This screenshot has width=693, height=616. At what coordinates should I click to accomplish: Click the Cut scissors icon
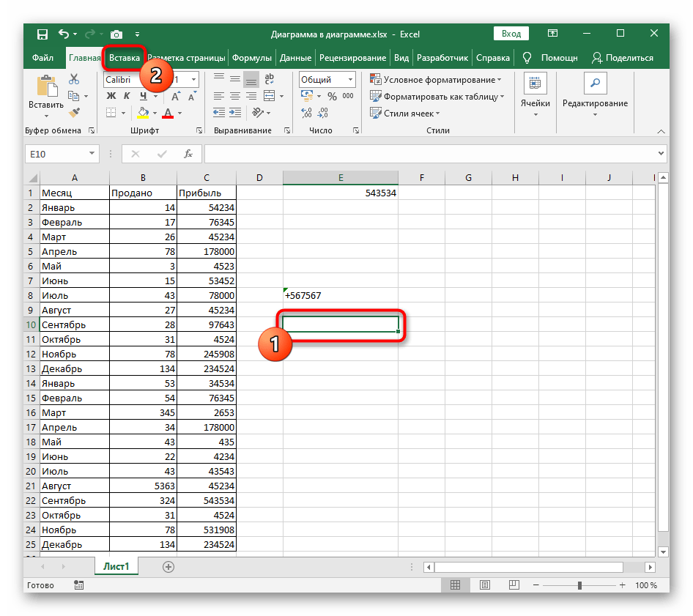coord(74,79)
